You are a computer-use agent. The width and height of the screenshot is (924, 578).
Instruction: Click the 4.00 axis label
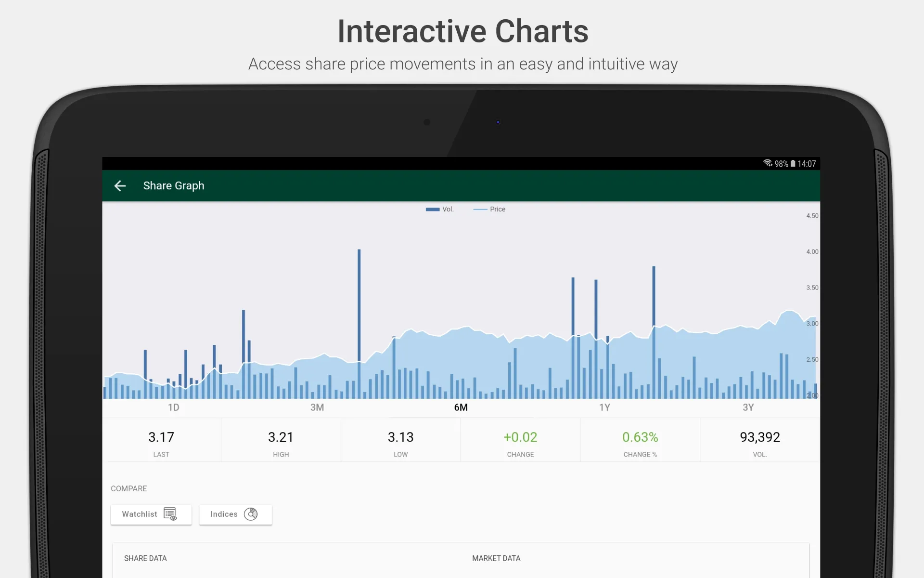812,251
